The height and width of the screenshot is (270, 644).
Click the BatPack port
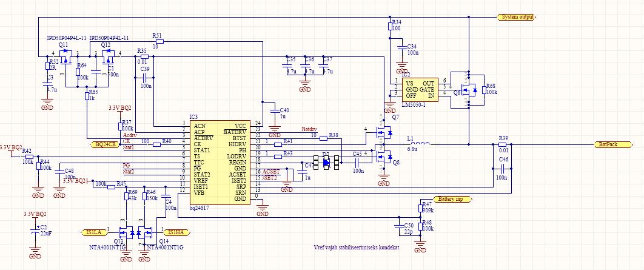[612, 144]
